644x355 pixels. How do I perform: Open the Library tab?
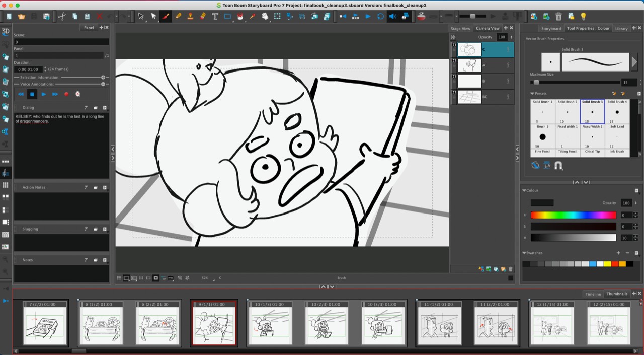pyautogui.click(x=621, y=28)
